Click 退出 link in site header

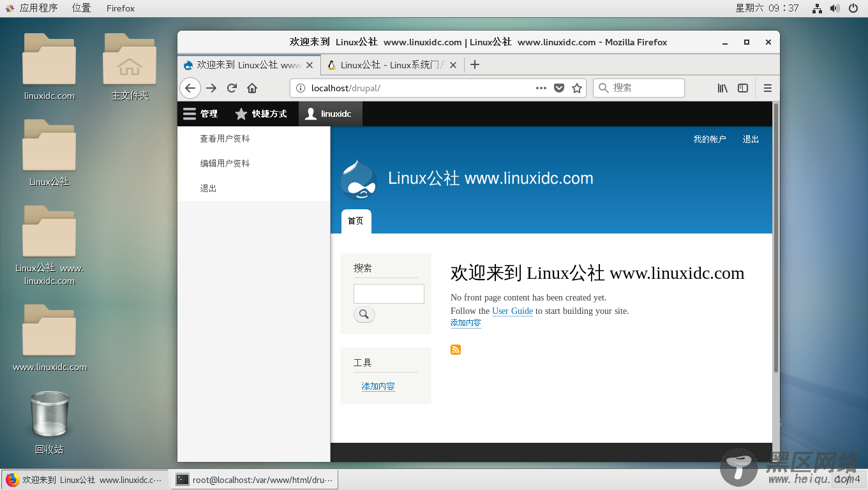tap(751, 139)
